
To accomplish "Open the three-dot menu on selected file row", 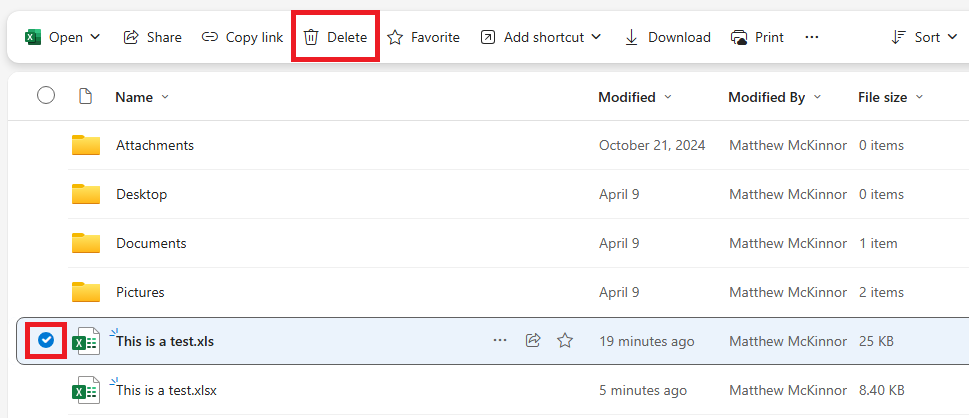I will 500,341.
